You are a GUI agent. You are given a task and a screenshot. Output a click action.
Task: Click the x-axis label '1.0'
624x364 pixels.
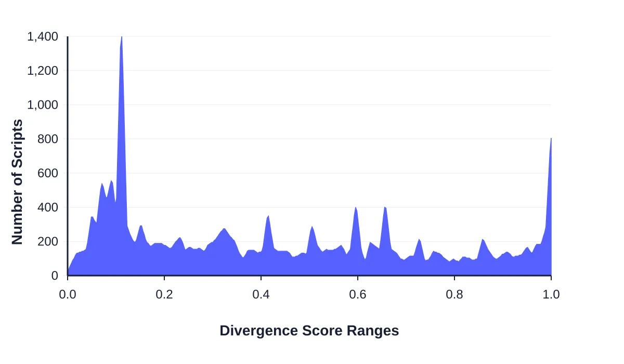[x=551, y=294]
